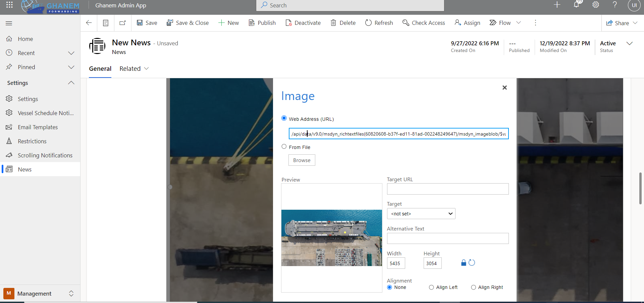Open the settings gear in header
The width and height of the screenshot is (644, 303).
click(595, 5)
